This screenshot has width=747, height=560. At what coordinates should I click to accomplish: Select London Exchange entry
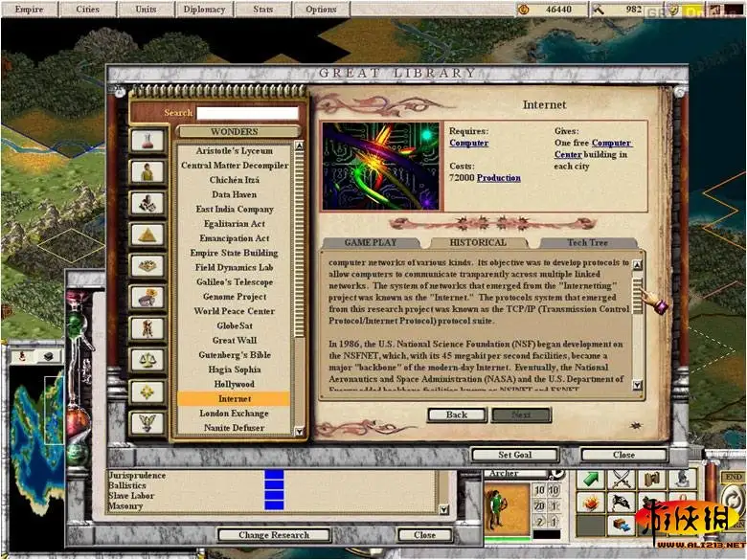click(x=234, y=414)
